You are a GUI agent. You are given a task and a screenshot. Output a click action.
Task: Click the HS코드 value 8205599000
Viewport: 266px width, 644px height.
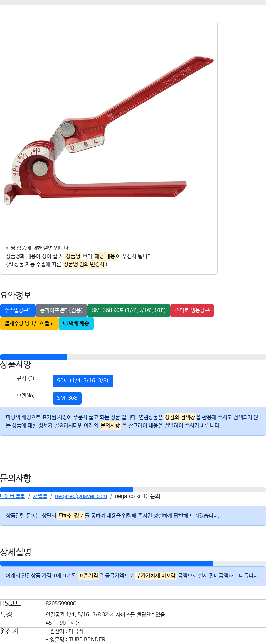(x=61, y=603)
